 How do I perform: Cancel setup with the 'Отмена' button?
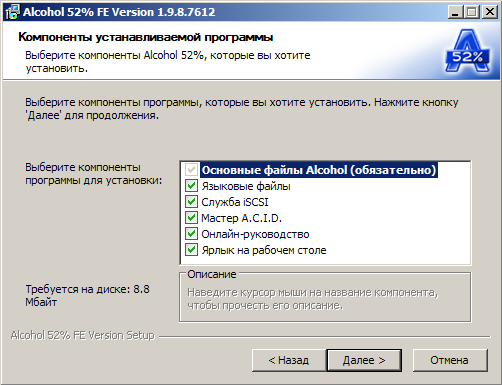(450, 360)
